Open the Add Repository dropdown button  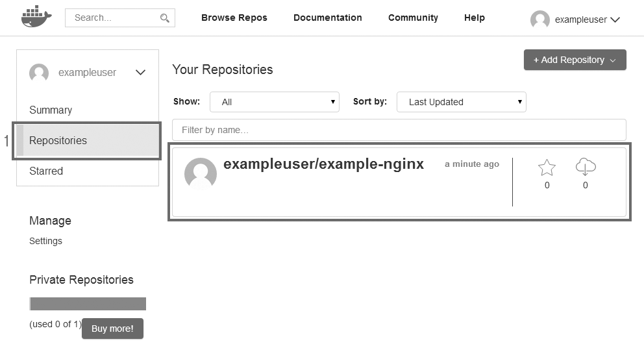[575, 60]
